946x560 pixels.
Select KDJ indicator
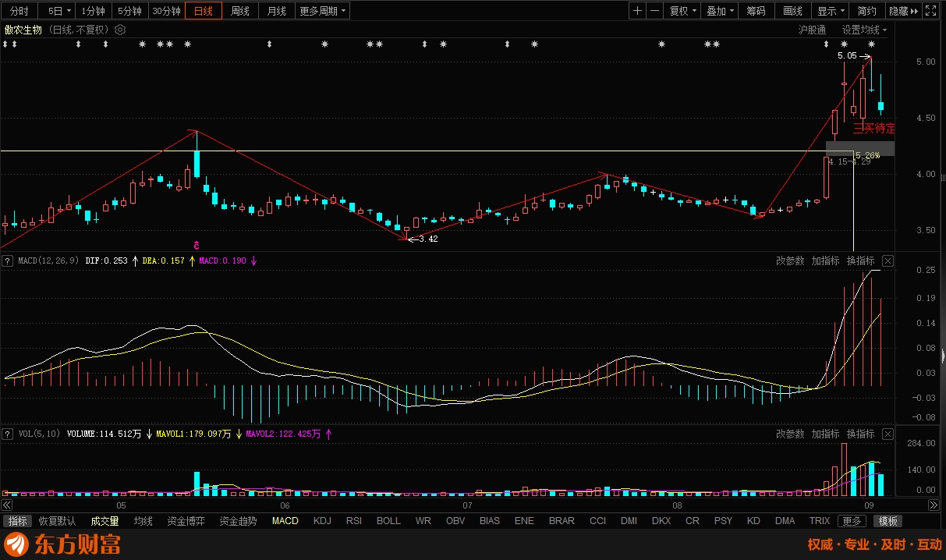(x=322, y=521)
